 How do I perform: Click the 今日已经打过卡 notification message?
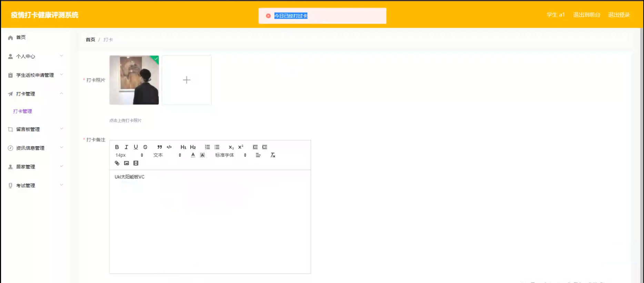[291, 16]
